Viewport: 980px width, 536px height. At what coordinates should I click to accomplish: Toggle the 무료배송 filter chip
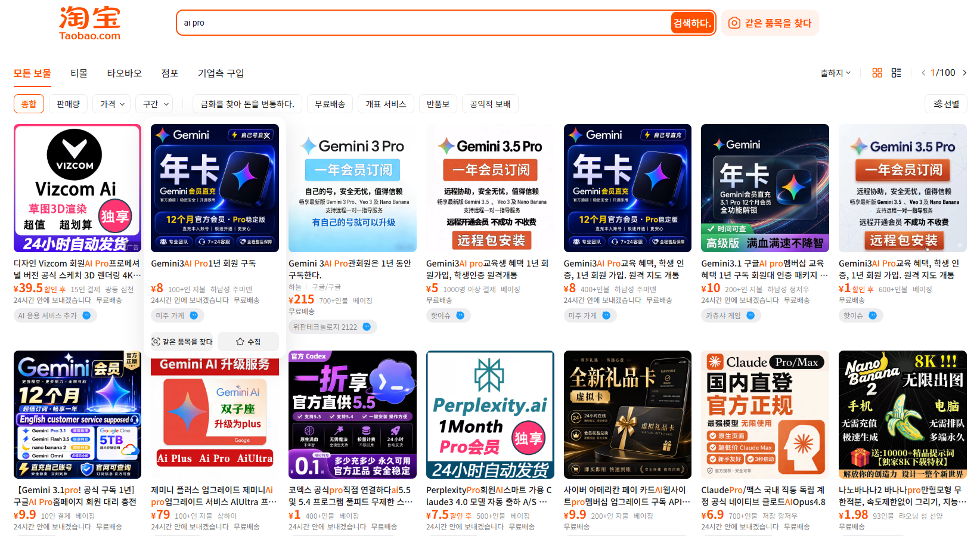coord(330,104)
